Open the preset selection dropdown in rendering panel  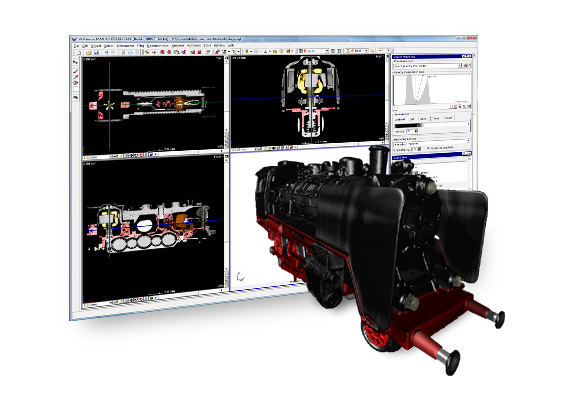point(428,66)
